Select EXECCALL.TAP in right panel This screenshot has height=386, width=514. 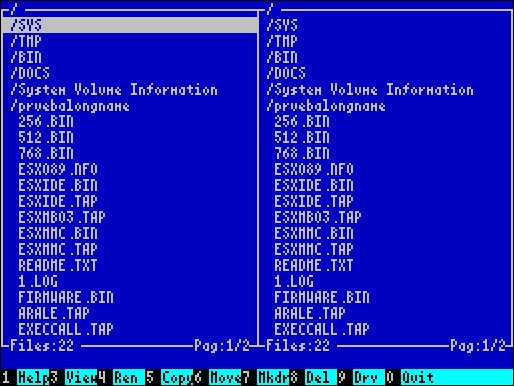pos(322,329)
